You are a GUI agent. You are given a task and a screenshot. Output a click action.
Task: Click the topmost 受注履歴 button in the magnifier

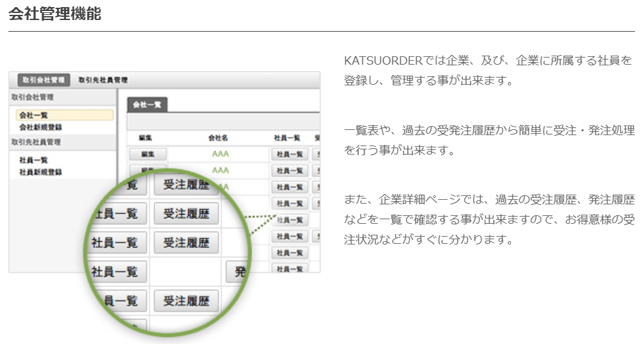pos(186,184)
